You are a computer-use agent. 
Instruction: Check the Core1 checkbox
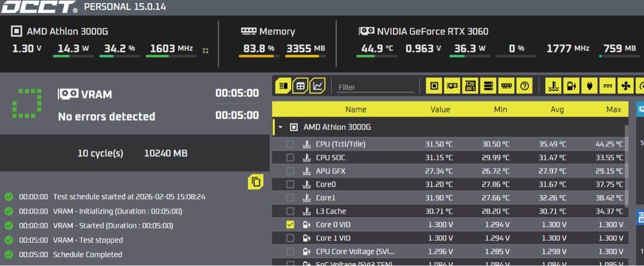click(290, 198)
